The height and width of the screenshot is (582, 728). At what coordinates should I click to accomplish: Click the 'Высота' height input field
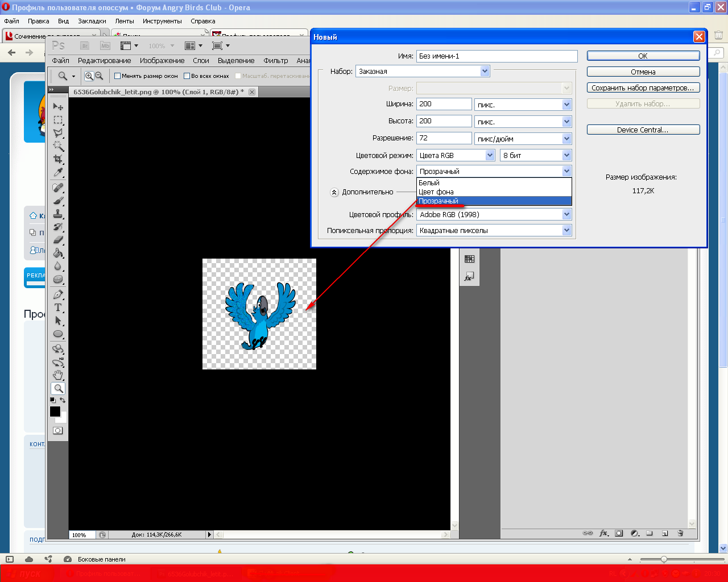[x=444, y=121]
